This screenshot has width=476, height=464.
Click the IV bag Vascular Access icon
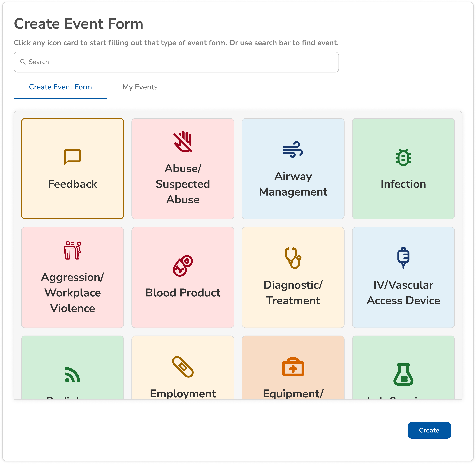pos(403,258)
